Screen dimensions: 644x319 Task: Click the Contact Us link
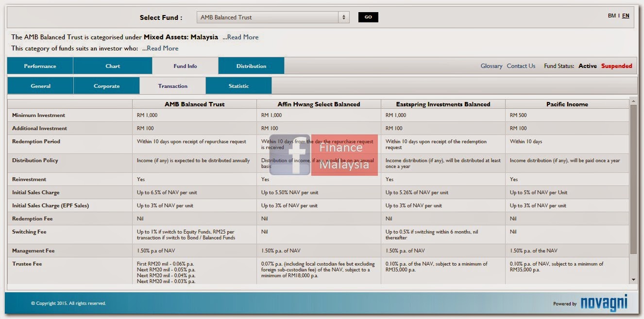pos(520,66)
